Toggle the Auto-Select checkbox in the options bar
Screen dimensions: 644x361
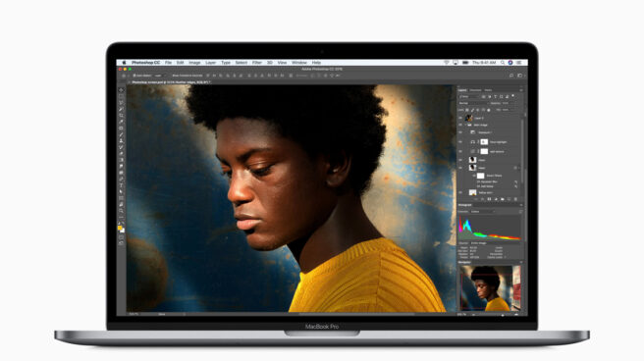click(134, 76)
